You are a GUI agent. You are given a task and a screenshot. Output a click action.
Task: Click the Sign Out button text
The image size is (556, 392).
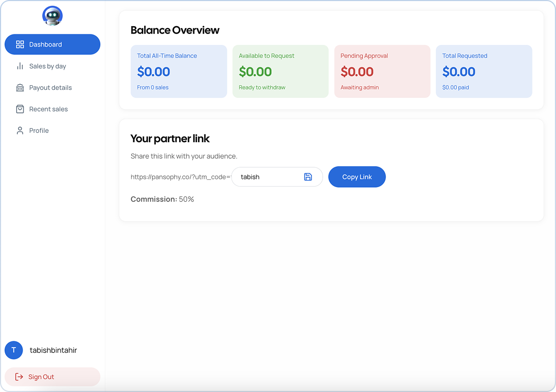[x=41, y=377]
